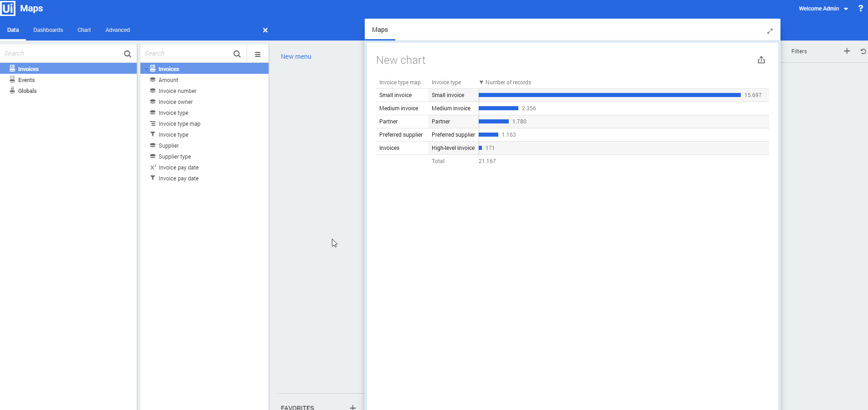Click the Small invoice blue bar
868x410 pixels.
click(x=609, y=95)
